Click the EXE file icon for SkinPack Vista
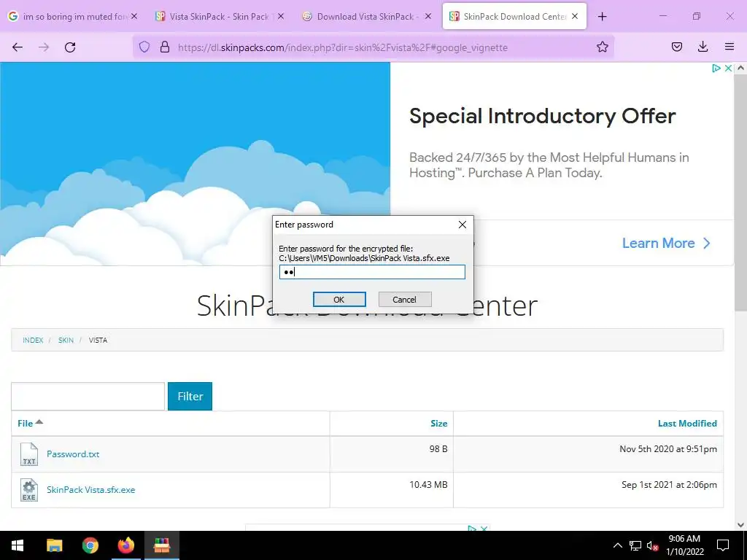Screen dimensions: 747x560 click(x=29, y=490)
